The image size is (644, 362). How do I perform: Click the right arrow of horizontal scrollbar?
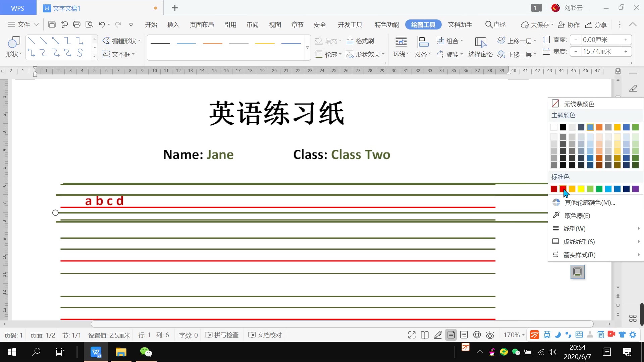coord(609,324)
